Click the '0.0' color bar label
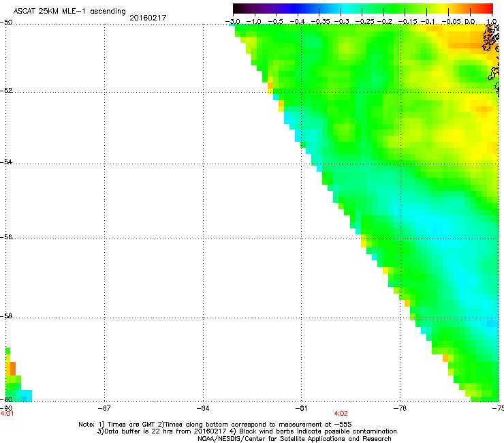504x443 pixels. point(470,22)
